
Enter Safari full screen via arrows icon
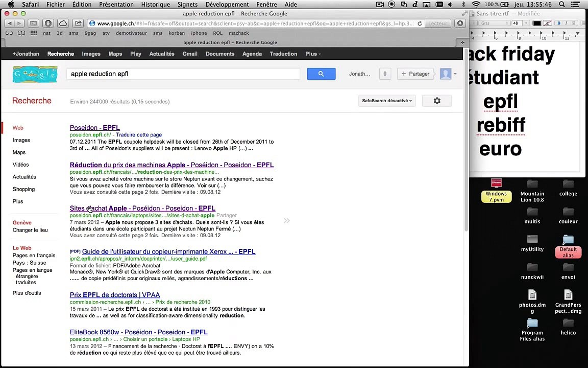coord(464,13)
